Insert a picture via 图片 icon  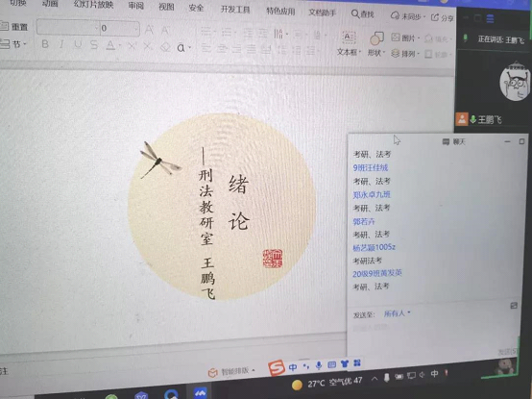pyautogui.click(x=404, y=37)
